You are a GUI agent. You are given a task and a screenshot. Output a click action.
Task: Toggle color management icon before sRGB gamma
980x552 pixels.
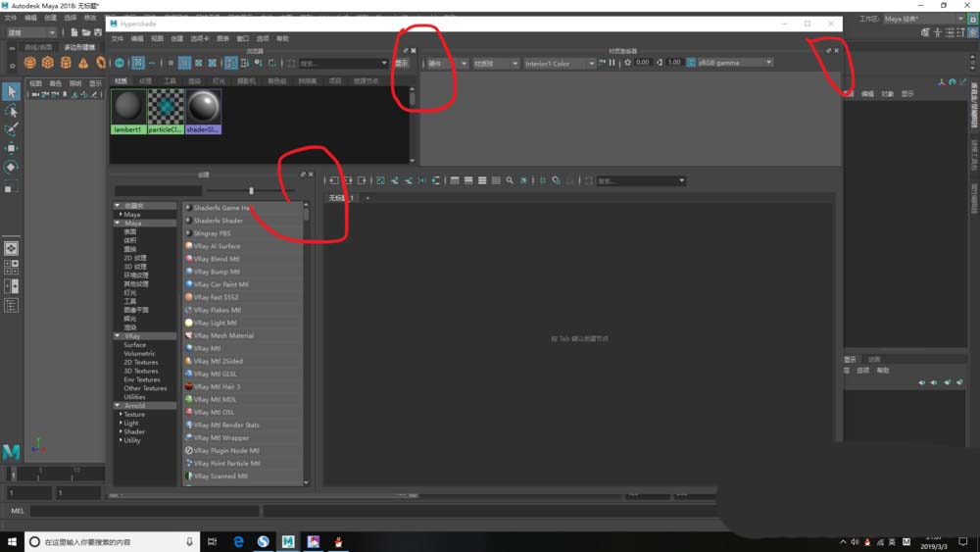(x=691, y=63)
